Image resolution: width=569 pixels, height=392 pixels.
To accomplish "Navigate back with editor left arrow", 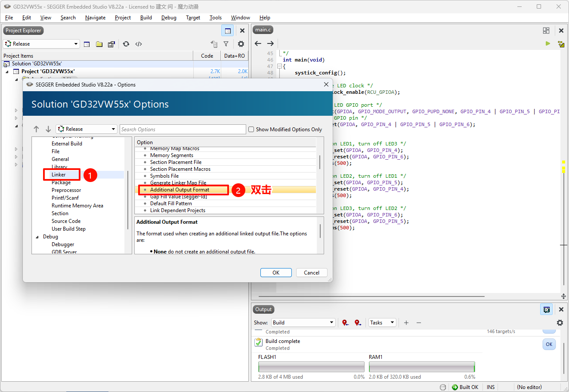I will 258,43.
